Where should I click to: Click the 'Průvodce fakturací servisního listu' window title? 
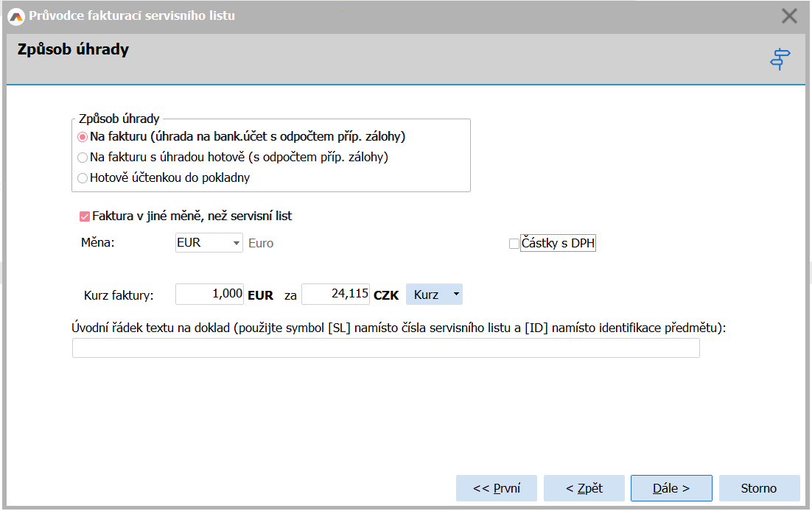[132, 15]
